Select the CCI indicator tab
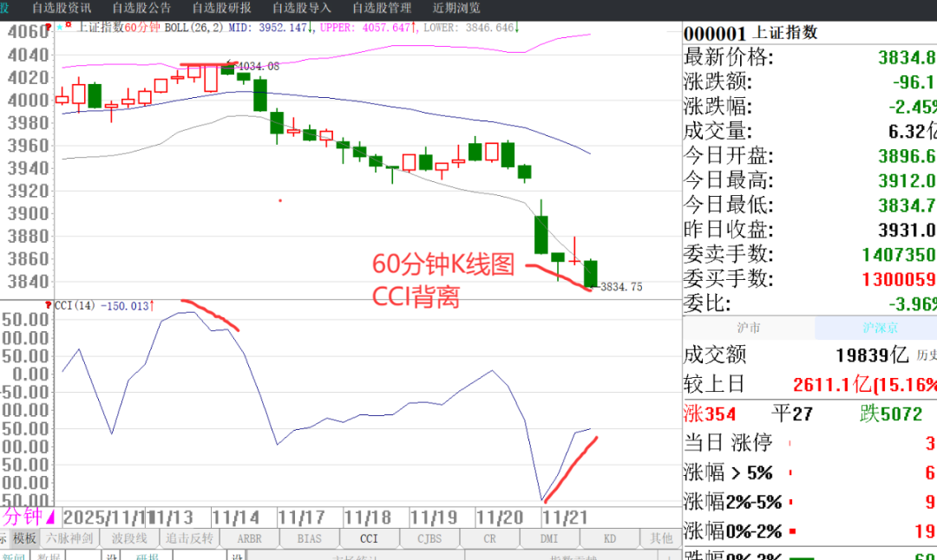The width and height of the screenshot is (937, 560). tap(370, 538)
